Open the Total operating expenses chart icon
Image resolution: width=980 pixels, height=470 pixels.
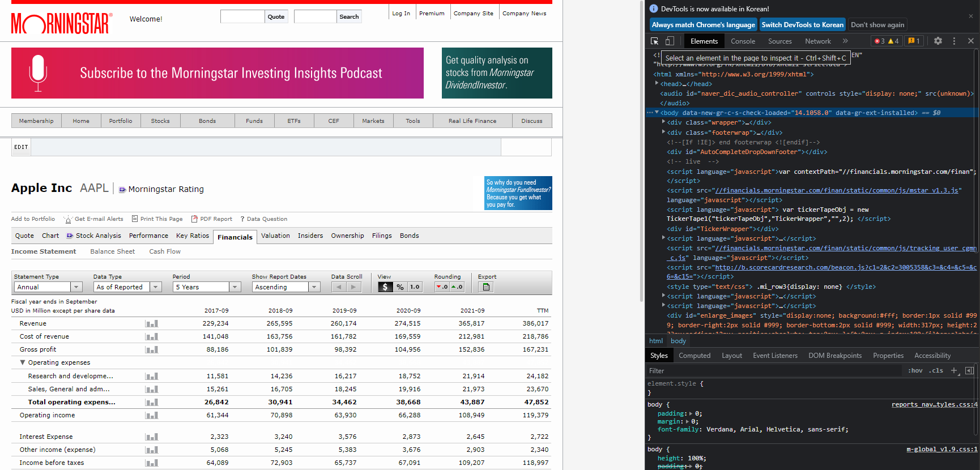151,403
